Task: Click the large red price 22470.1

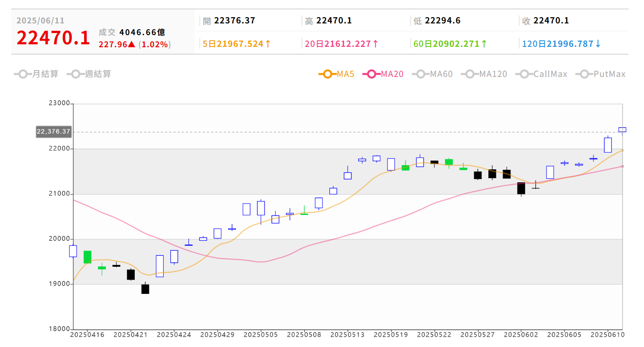Action: [53, 38]
